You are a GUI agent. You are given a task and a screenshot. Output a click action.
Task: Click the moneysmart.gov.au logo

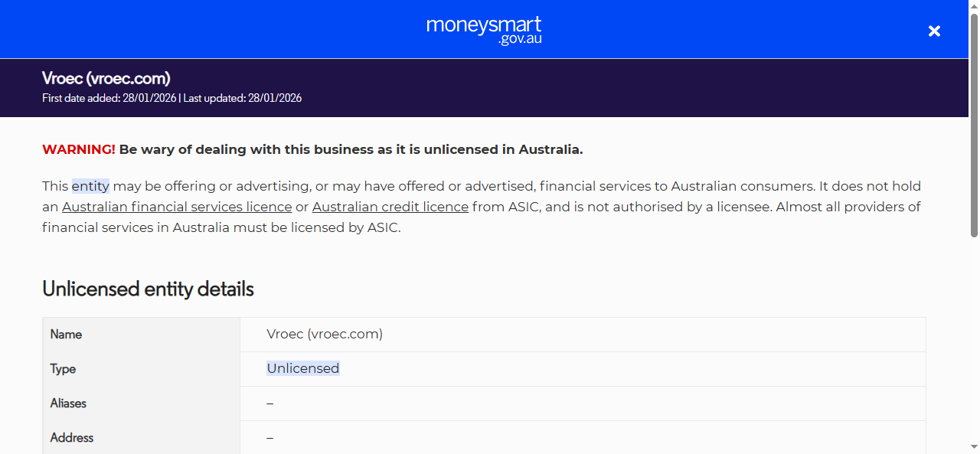click(x=483, y=30)
